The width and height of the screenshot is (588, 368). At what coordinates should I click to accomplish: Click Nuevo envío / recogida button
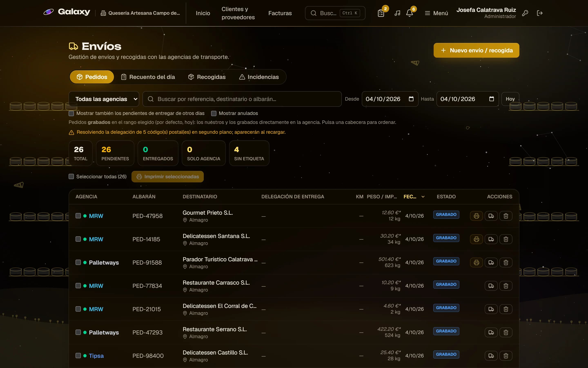(x=476, y=50)
